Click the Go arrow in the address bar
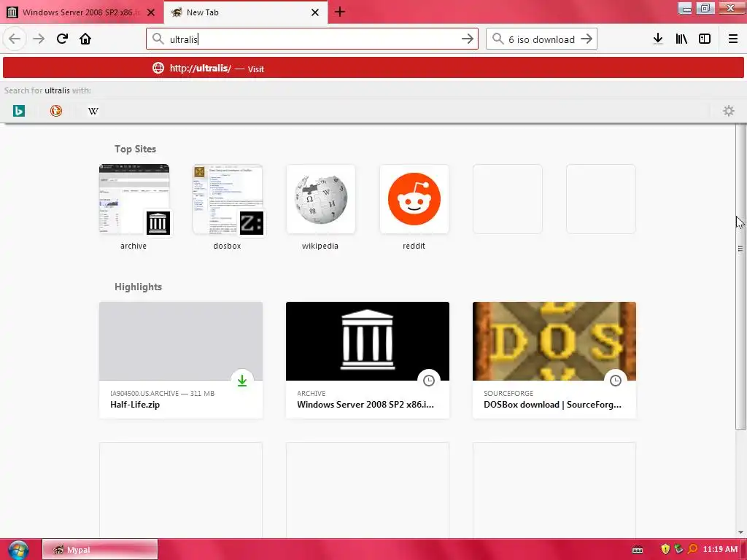The width and height of the screenshot is (747, 560). [468, 39]
